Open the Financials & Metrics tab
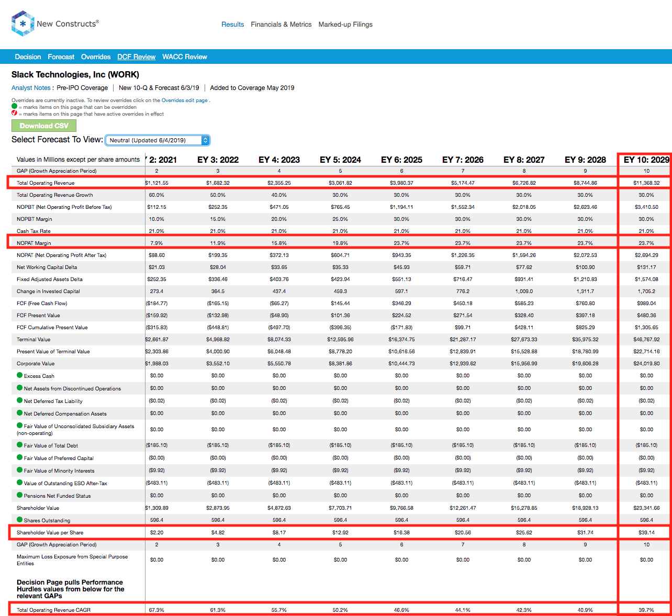The image size is (672, 616). (281, 25)
